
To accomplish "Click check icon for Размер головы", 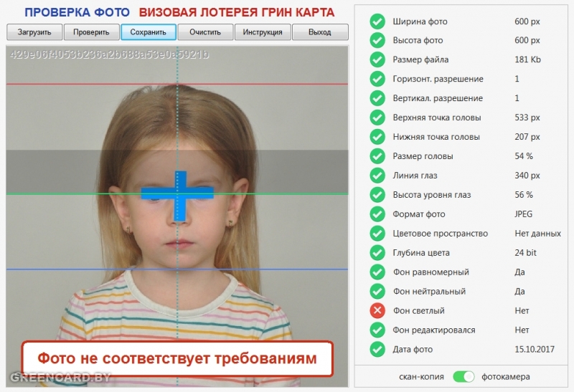I will pyautogui.click(x=377, y=156).
